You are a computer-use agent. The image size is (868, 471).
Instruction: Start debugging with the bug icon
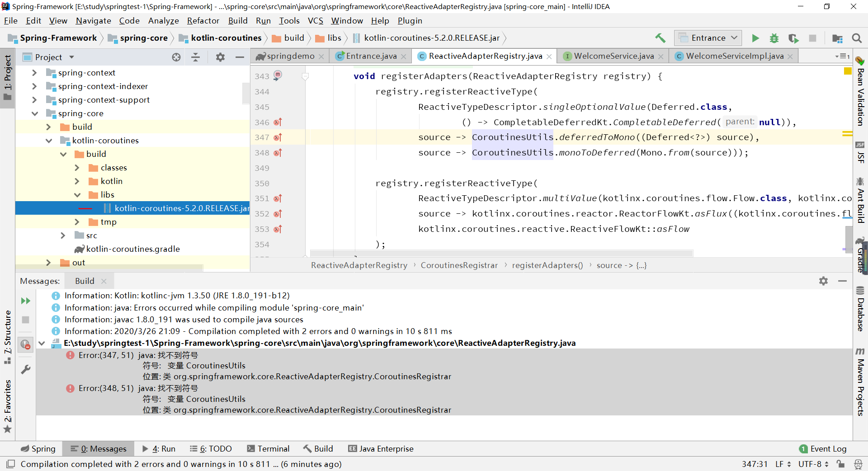coord(774,38)
